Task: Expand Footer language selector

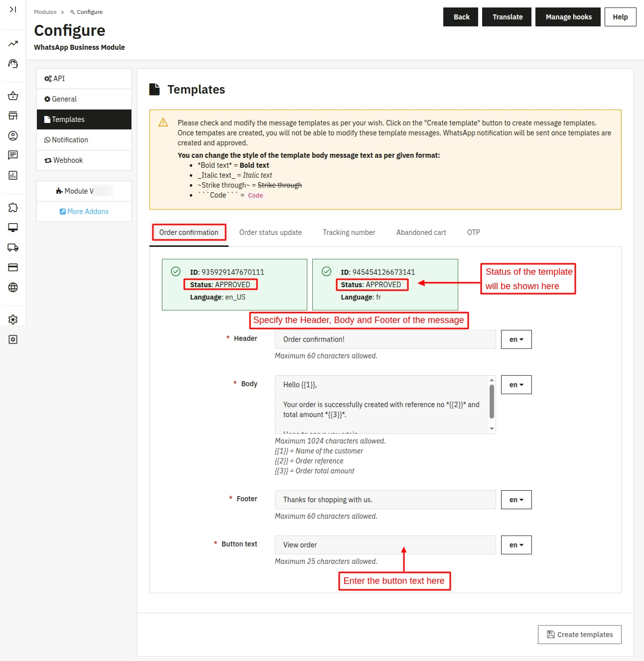Action: pos(516,500)
